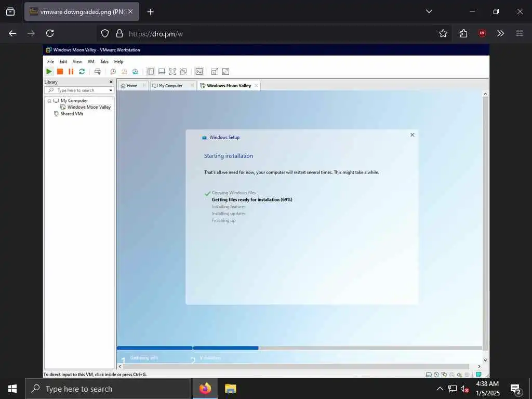Click the teal message log icon

pyautogui.click(x=478, y=375)
